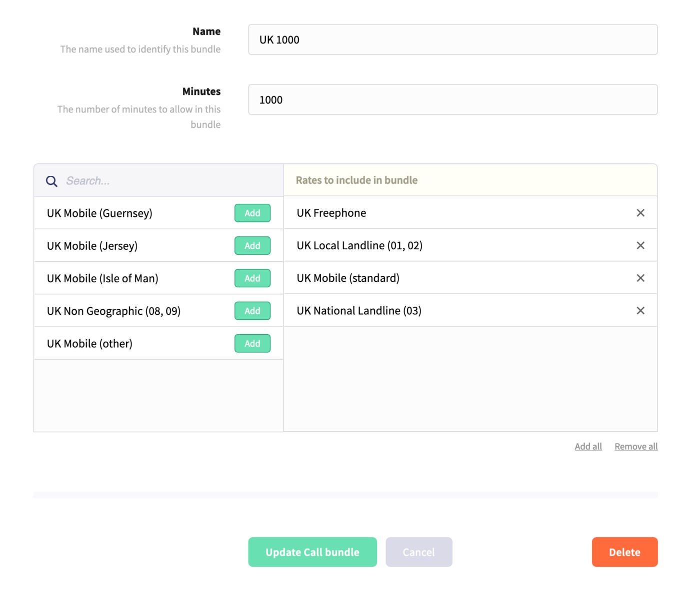Remove UK National Landline (03) rate

(640, 311)
